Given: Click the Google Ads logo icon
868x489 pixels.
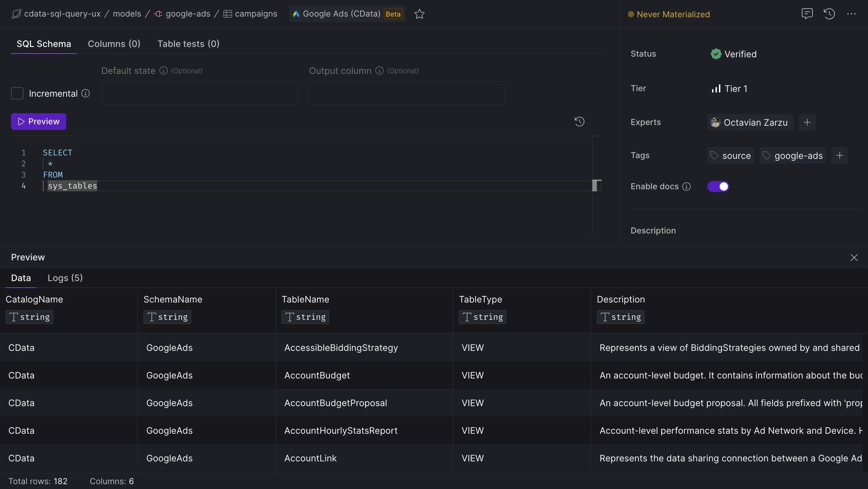Looking at the screenshot, I should 296,14.
